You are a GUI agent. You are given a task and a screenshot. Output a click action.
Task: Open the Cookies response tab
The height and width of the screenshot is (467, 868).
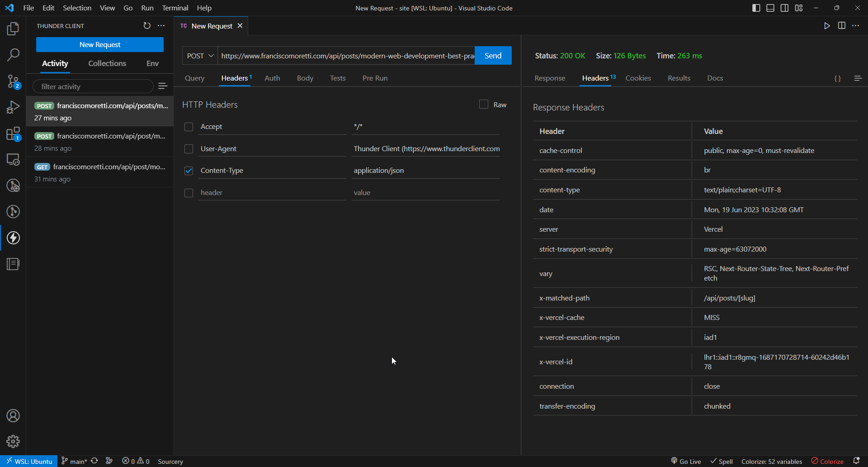click(638, 78)
